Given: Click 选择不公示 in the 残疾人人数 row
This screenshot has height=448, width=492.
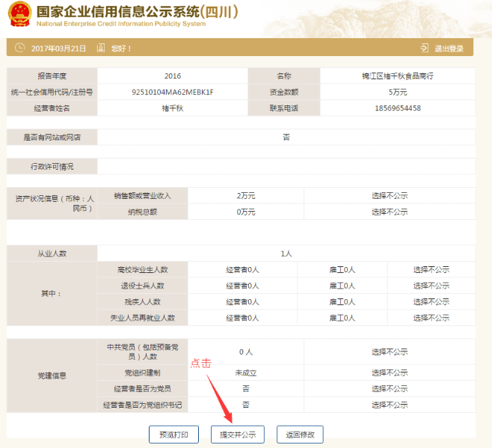Looking at the screenshot, I should point(431,301).
